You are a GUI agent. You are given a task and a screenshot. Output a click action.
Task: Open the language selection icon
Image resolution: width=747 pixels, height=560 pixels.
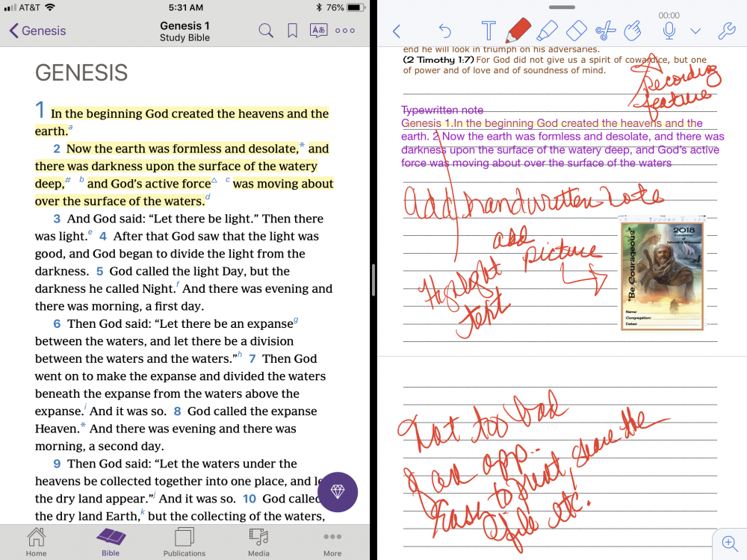pos(319,31)
